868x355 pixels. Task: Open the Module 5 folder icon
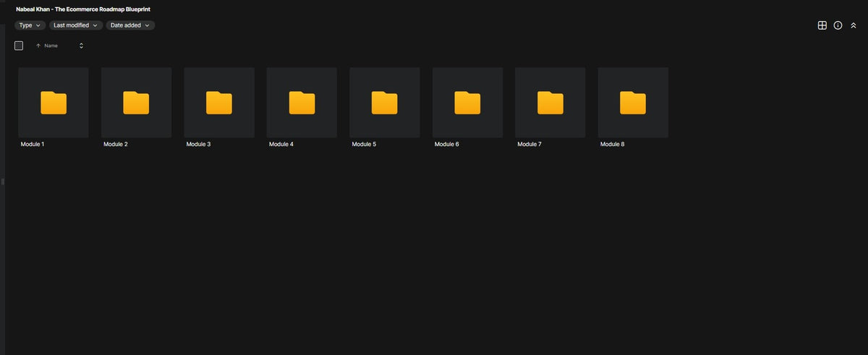click(x=385, y=103)
